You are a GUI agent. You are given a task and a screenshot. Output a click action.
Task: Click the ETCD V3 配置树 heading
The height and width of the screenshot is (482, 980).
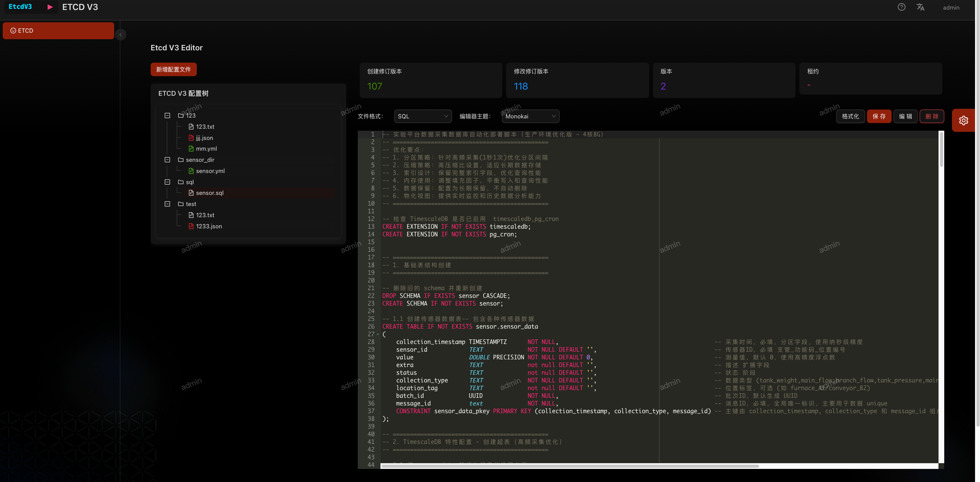tap(183, 93)
